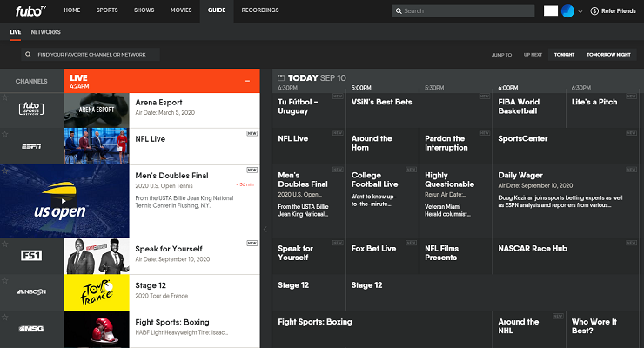Expand the profile dropdown chevron

coord(580,12)
